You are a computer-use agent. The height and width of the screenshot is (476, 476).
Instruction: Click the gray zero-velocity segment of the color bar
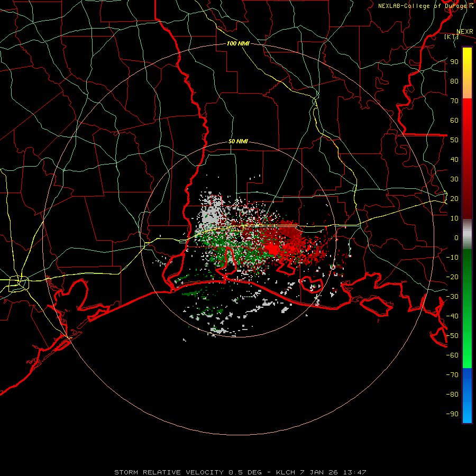467,234
